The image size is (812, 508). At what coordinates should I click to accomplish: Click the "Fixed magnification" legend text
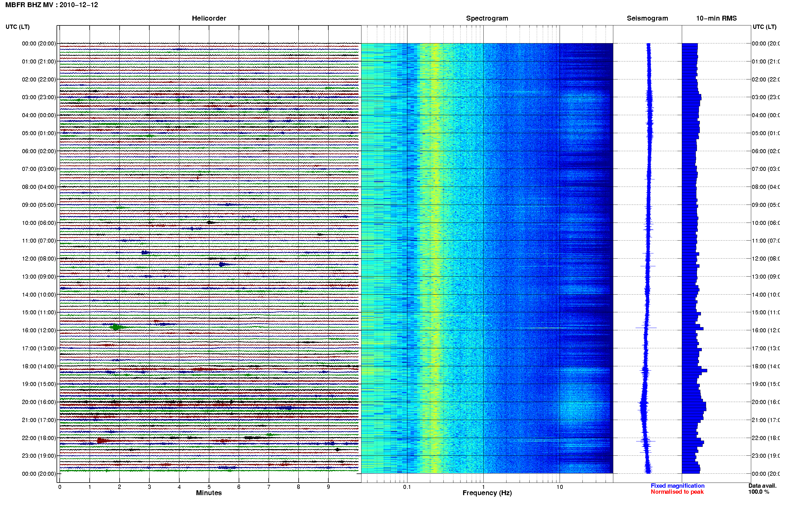click(x=678, y=486)
